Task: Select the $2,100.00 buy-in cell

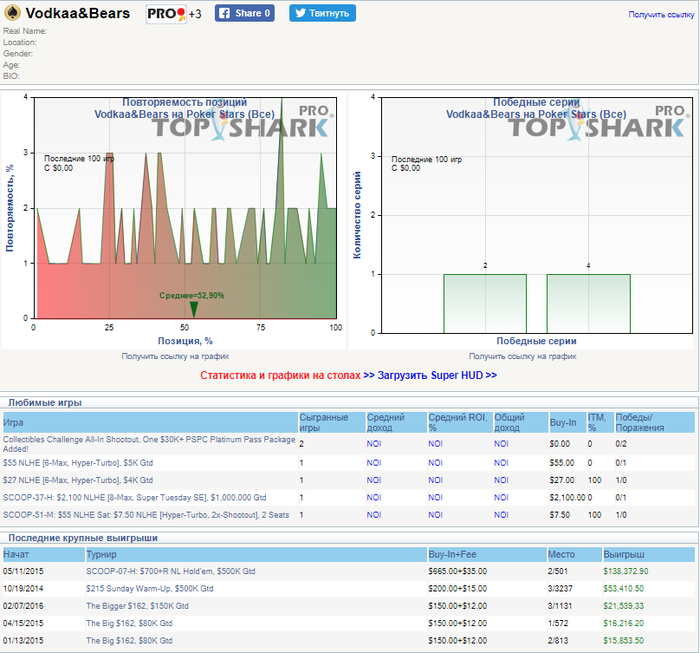Action: pyautogui.click(x=567, y=498)
